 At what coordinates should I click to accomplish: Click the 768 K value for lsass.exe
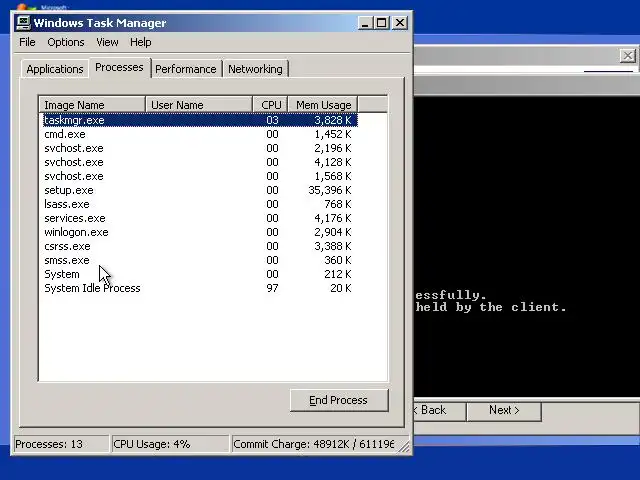(338, 204)
